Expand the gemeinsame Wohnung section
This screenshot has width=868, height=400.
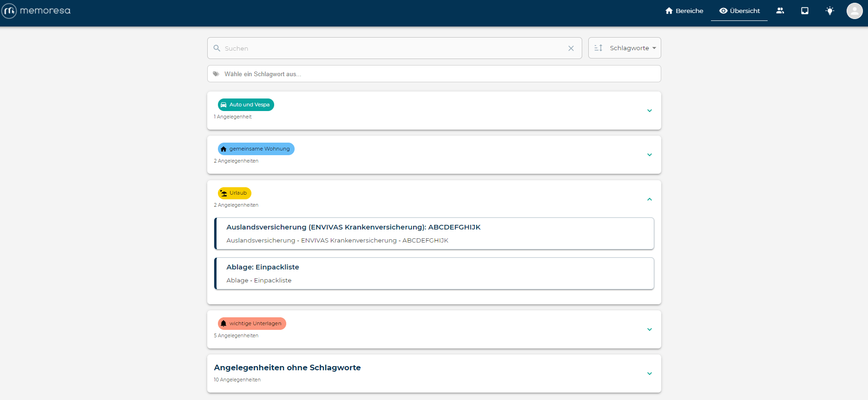tap(649, 155)
